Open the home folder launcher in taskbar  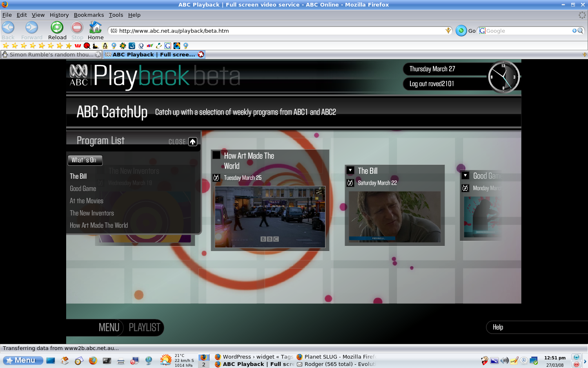point(65,361)
